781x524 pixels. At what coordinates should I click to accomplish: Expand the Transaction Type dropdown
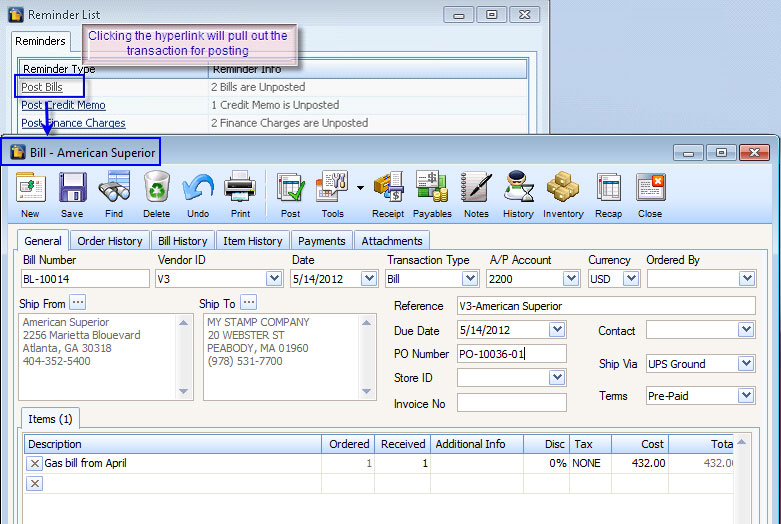[x=470, y=278]
